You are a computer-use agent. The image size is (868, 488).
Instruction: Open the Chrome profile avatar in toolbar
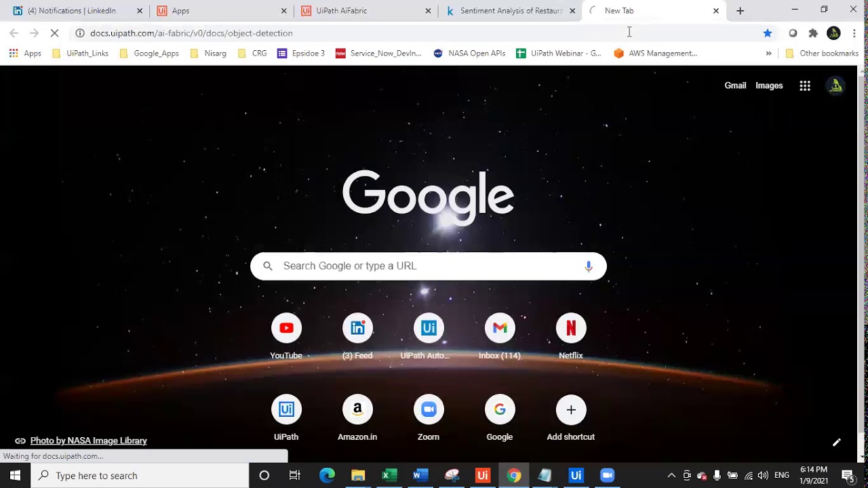pyautogui.click(x=834, y=33)
